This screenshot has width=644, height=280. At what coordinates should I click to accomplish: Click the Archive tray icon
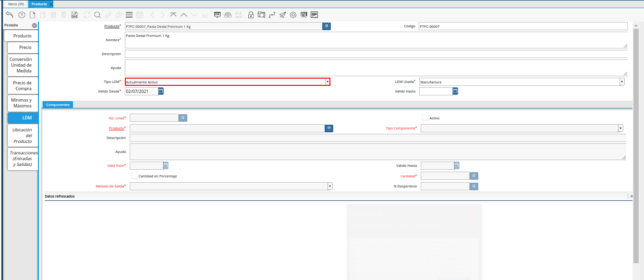click(228, 15)
